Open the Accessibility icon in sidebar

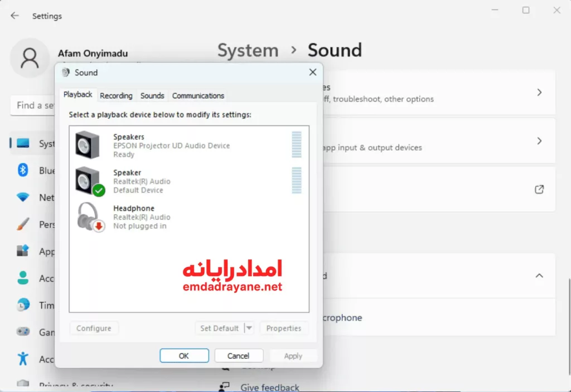(23, 358)
